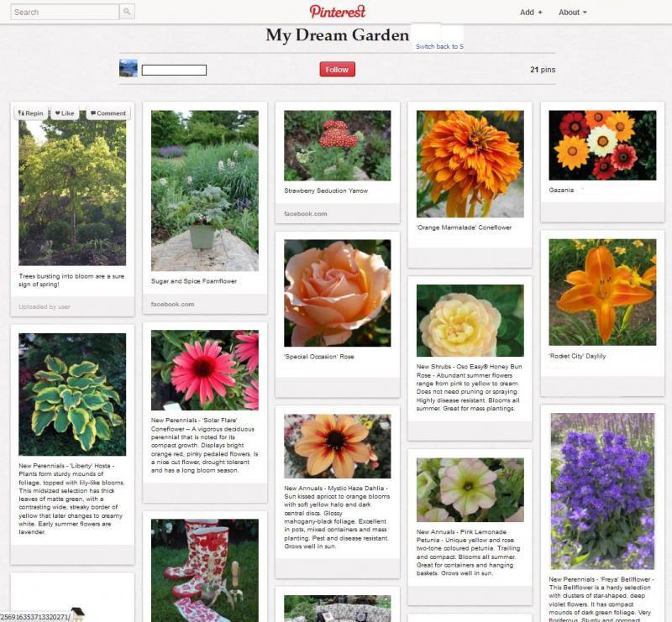Screen dimensions: 672x622
Task: Expand the About dropdown
Action: pos(572,13)
